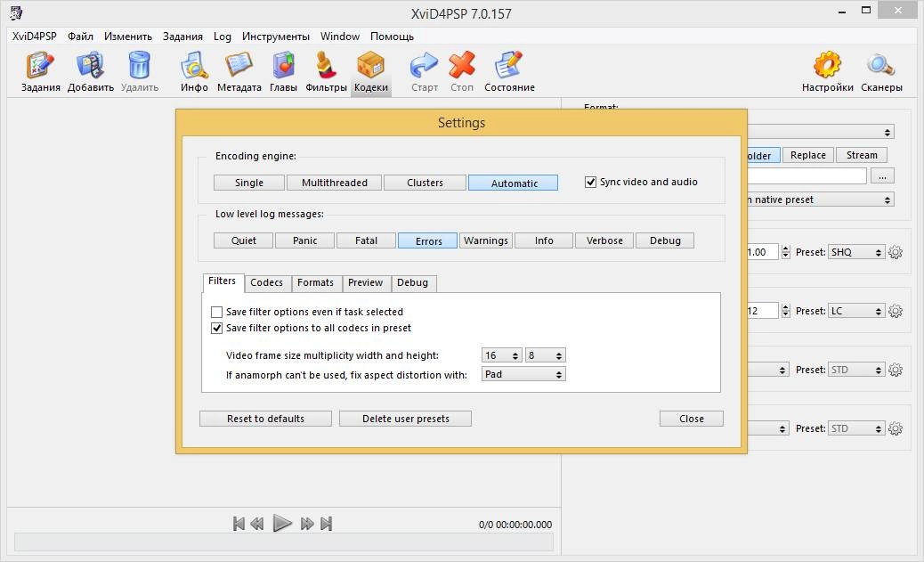The height and width of the screenshot is (562, 924).
Task: Click the stepper arrows next to 1.00 value
Action: [785, 252]
